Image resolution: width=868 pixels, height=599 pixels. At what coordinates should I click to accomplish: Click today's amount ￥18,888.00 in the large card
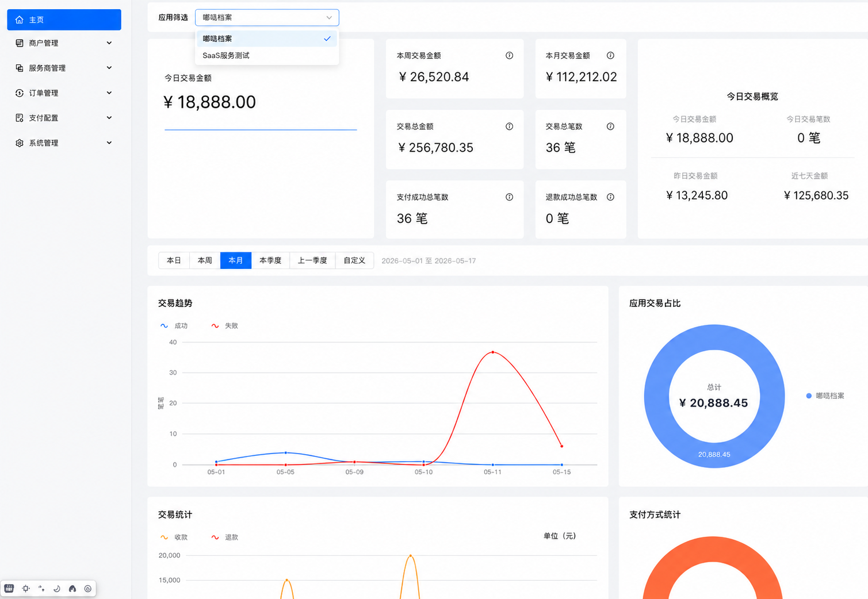click(x=210, y=102)
